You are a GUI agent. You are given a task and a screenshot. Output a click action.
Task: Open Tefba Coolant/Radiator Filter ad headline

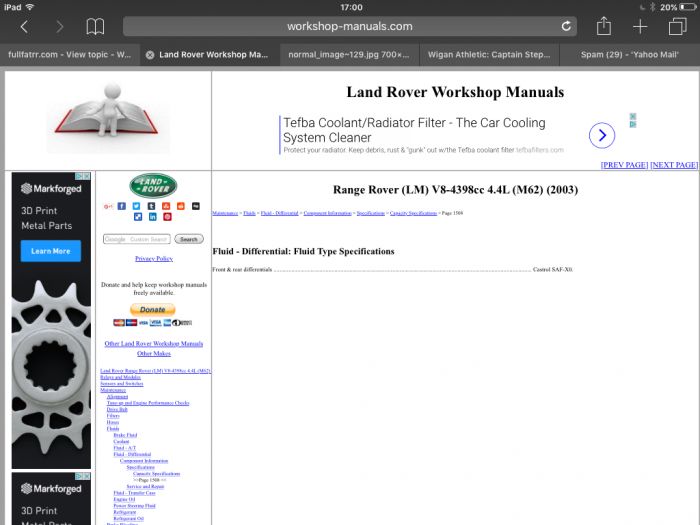414,130
